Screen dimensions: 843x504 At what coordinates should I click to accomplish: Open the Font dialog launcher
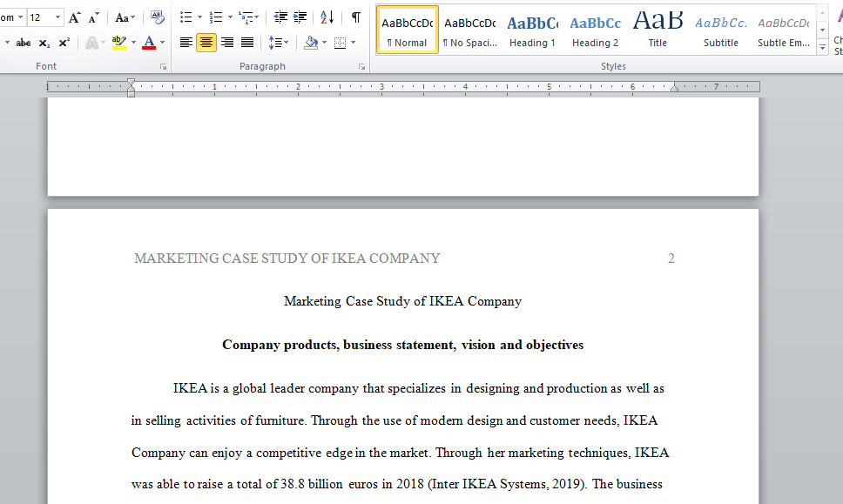[x=163, y=67]
